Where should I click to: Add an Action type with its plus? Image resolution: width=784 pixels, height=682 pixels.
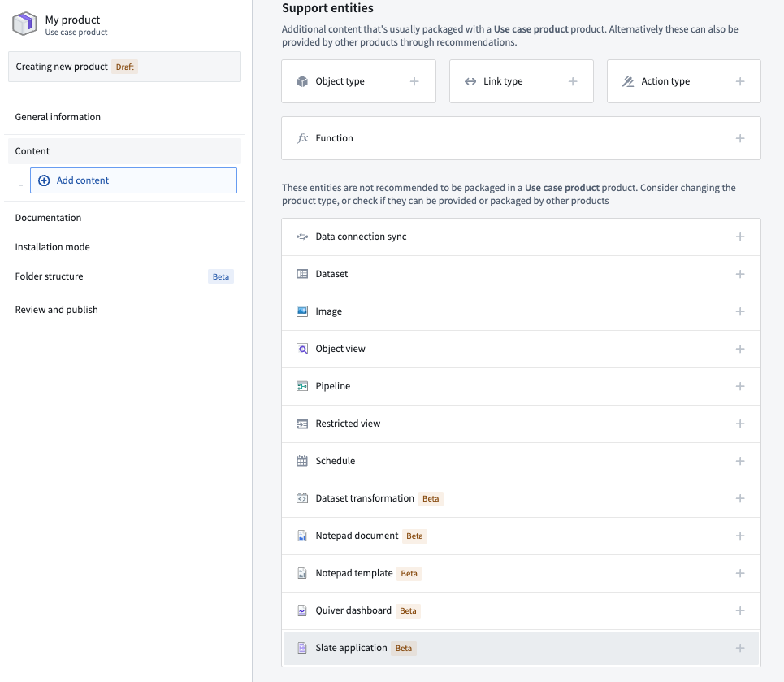(x=740, y=81)
